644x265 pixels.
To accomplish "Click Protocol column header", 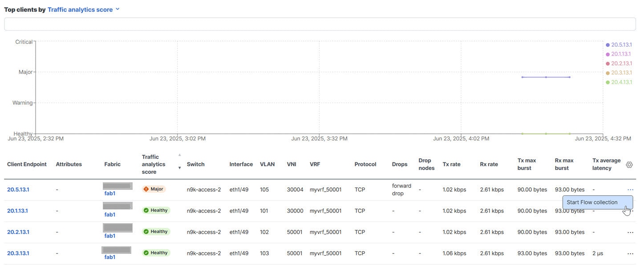I will 365,165.
